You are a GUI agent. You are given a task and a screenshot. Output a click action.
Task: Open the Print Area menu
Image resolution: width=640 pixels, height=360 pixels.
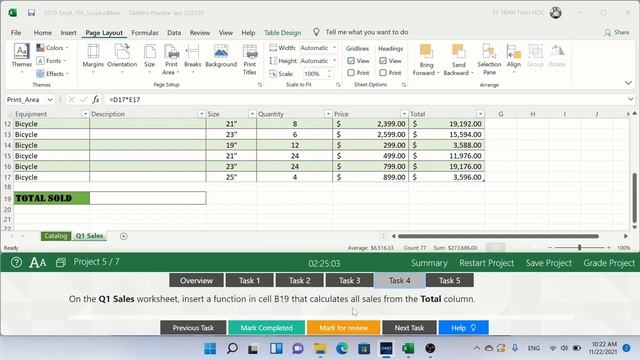pyautogui.click(x=171, y=59)
